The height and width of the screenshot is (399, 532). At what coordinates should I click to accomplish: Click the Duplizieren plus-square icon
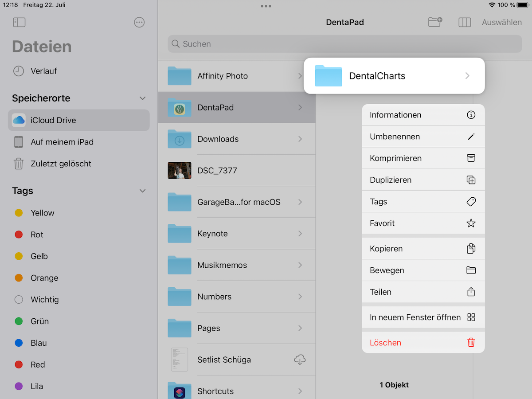[471, 180]
